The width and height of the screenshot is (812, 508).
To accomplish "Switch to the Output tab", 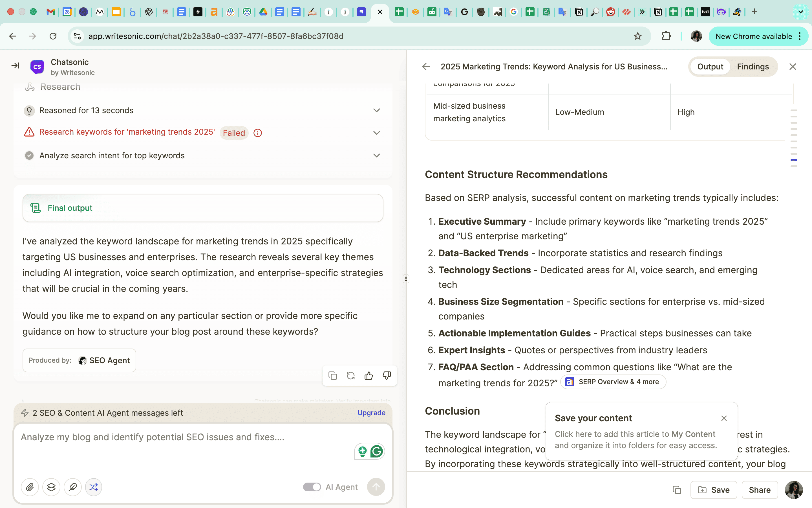I will tap(710, 67).
